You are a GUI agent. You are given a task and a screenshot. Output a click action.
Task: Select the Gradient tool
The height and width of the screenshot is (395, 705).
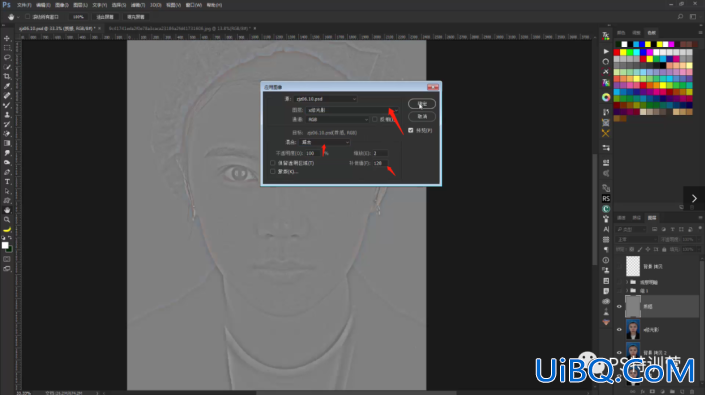point(7,143)
